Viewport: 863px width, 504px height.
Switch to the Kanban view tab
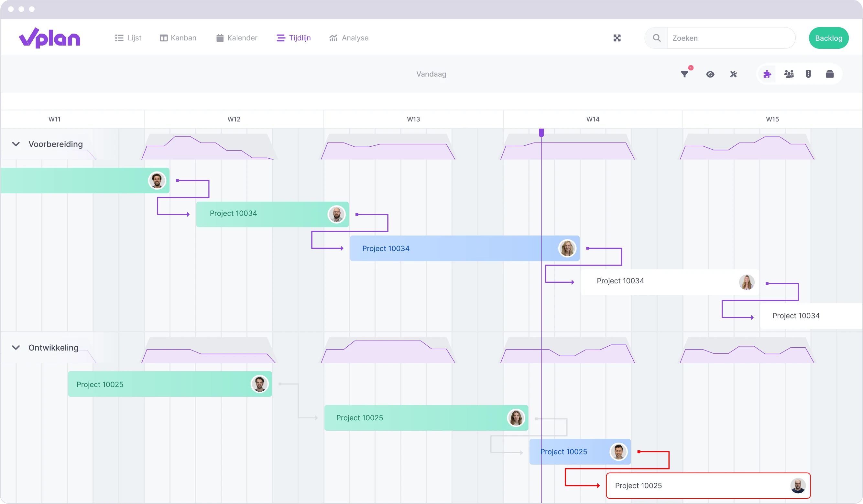click(178, 38)
